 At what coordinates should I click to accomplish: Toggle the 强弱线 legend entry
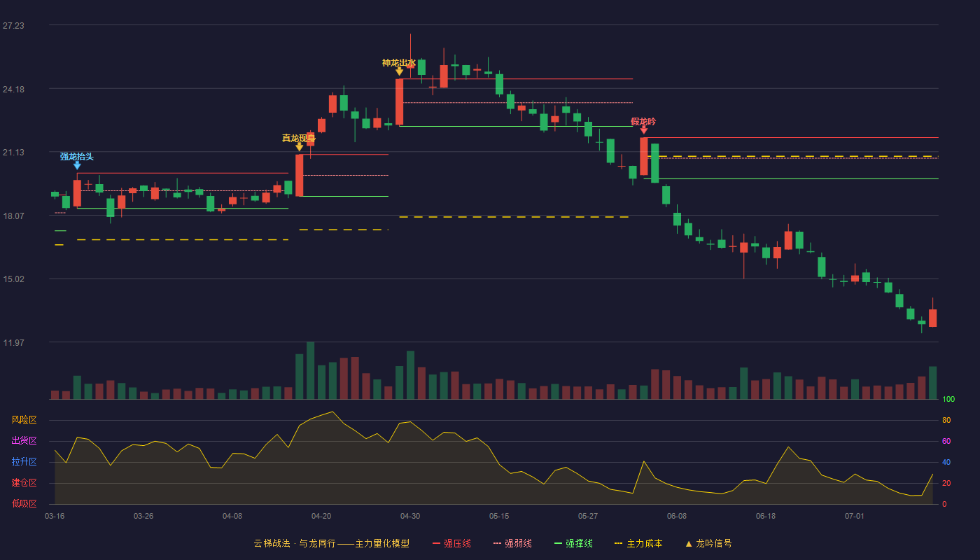512,543
